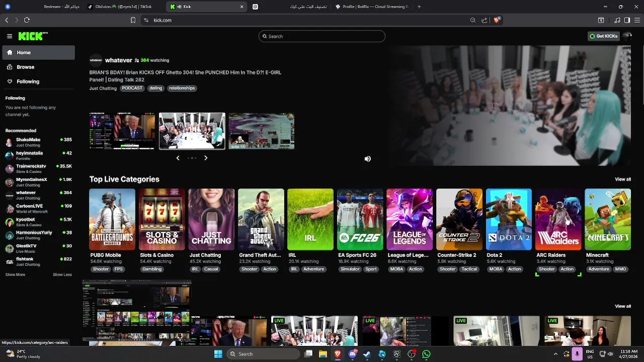
Task: Open the Kick hamburger sidebar menu
Action: (x=10, y=36)
